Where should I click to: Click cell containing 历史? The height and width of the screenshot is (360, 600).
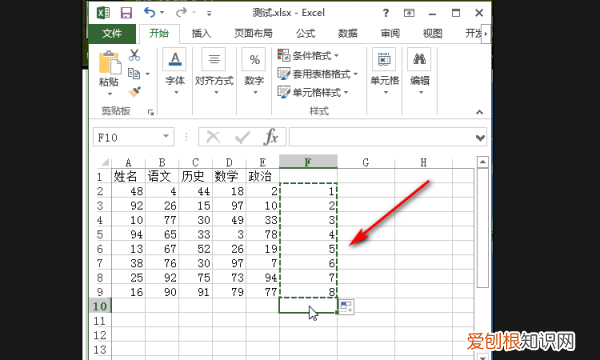196,176
